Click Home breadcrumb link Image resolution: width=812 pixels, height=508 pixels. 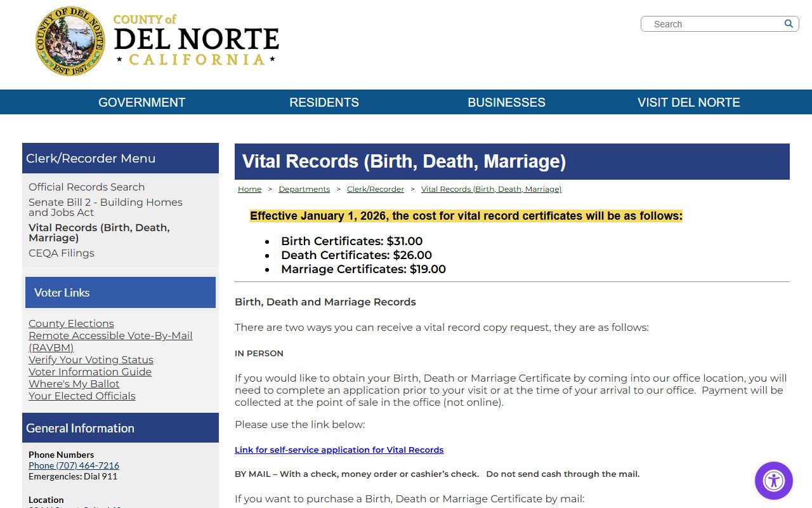(x=249, y=189)
